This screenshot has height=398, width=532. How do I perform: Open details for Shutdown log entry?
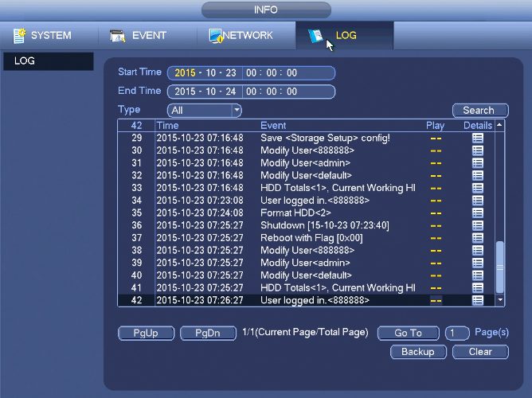[478, 225]
